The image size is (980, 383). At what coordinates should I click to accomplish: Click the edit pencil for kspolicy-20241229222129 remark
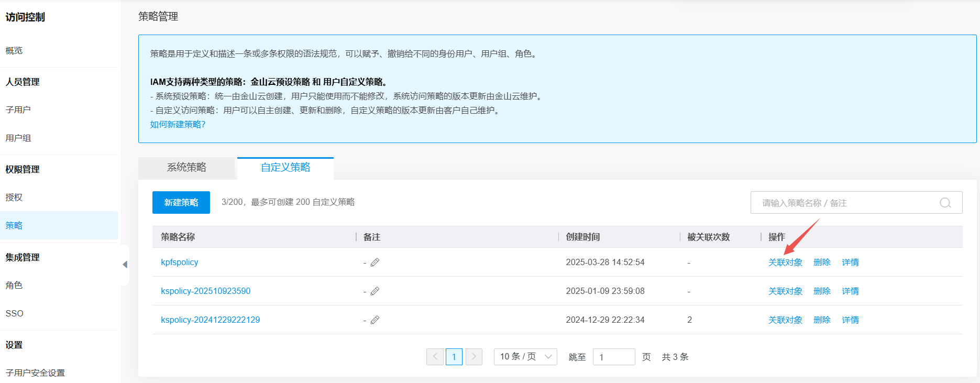click(375, 320)
